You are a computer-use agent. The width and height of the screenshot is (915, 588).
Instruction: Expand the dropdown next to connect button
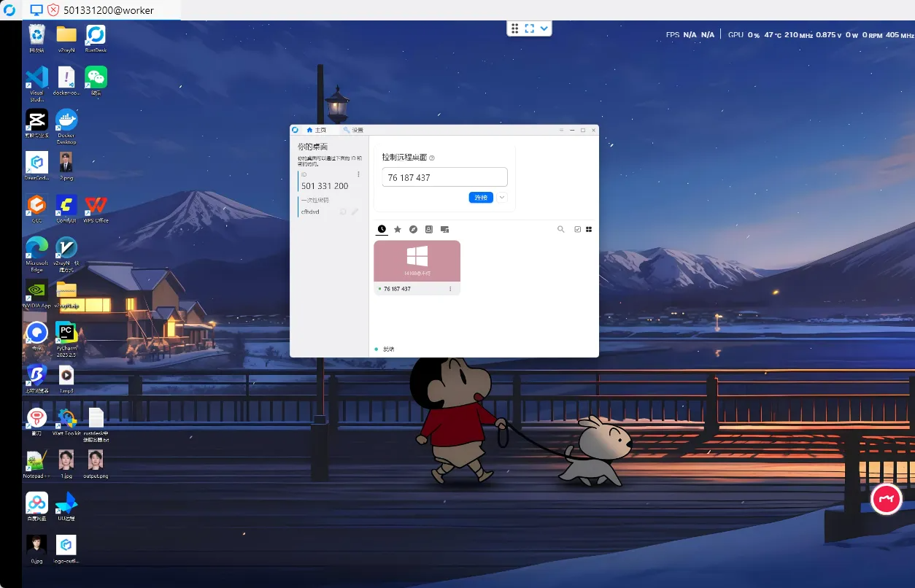(502, 198)
